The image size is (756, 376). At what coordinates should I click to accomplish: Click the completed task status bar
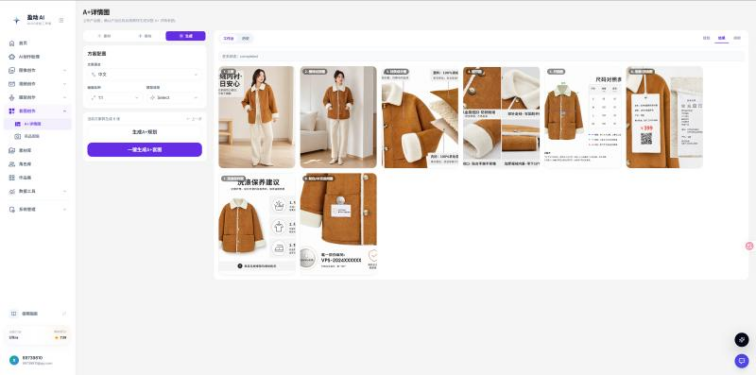point(481,56)
